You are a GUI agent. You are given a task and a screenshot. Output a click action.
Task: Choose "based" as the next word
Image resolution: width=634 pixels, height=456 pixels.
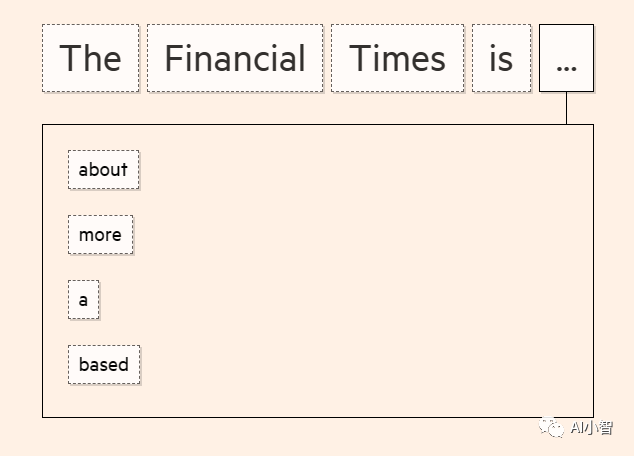point(104,364)
